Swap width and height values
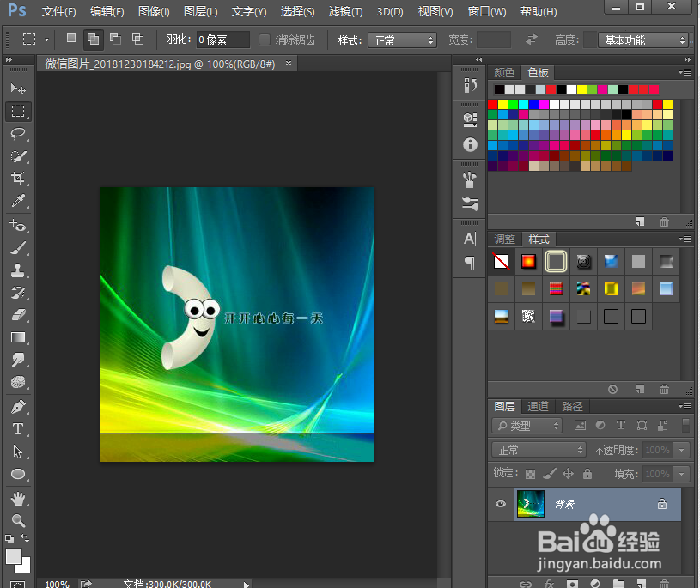This screenshot has height=588, width=700. pos(531,39)
